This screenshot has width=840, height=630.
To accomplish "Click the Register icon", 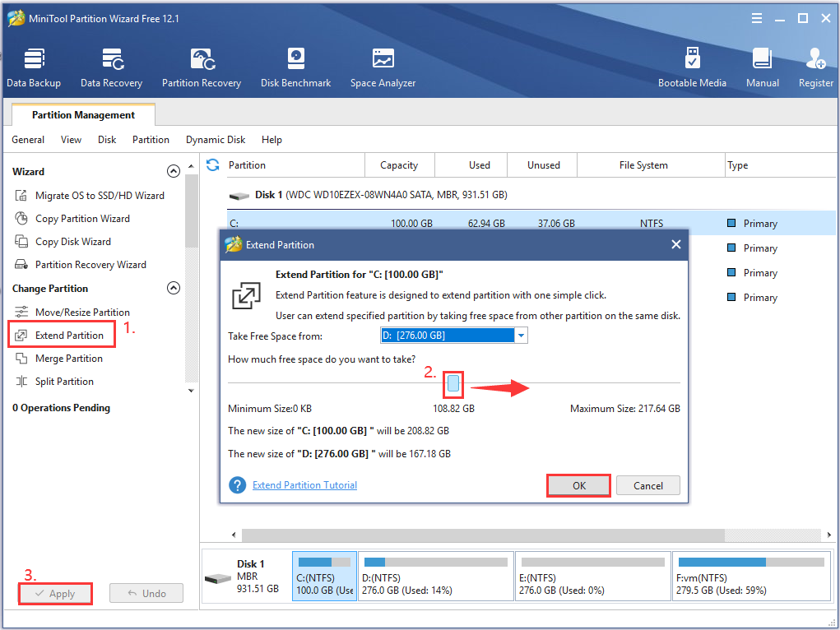I will [x=816, y=68].
